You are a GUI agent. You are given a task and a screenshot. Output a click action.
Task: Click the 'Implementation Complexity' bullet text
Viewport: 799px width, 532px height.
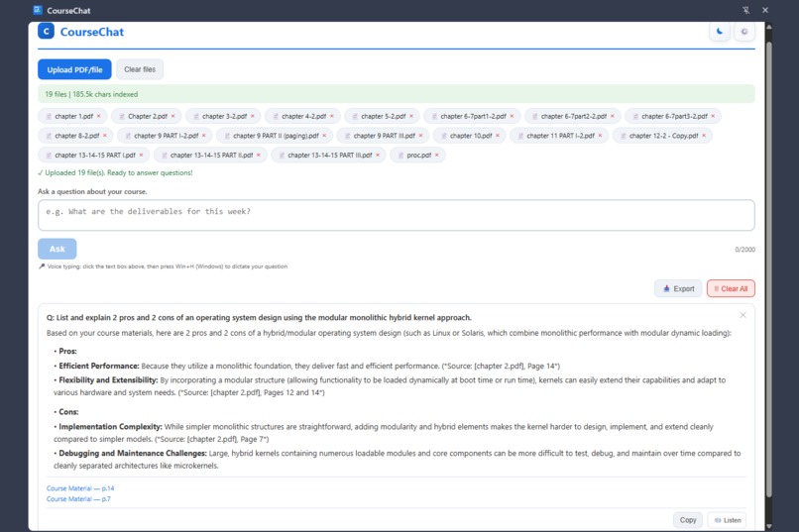click(x=384, y=433)
